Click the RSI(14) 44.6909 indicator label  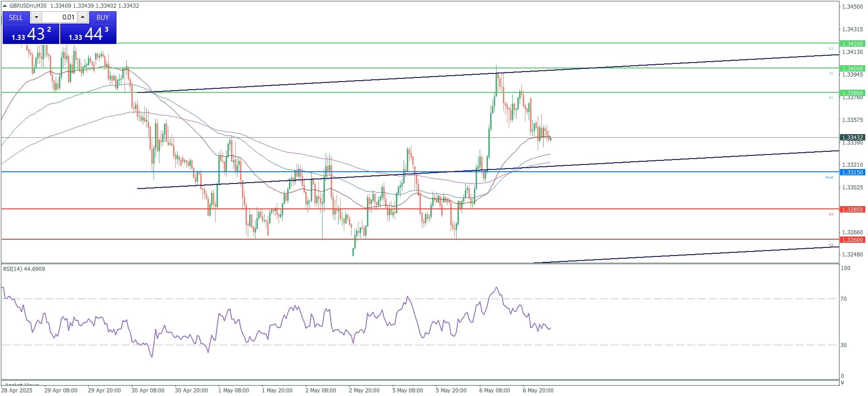24,269
